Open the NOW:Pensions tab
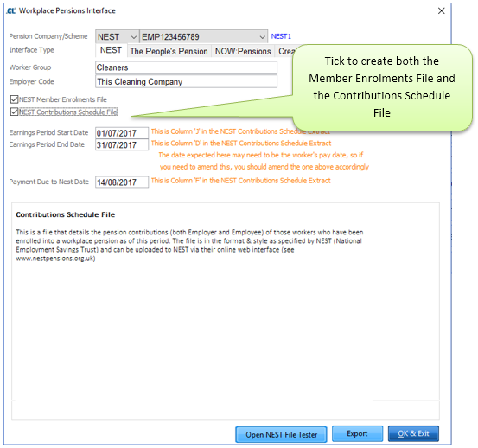The image size is (478, 448). [x=243, y=51]
